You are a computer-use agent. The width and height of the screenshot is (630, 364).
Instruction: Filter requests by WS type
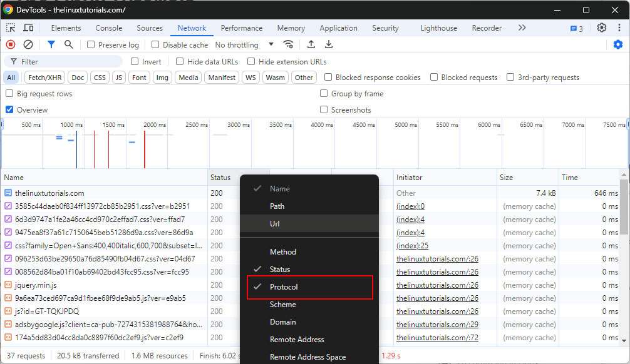coord(250,78)
